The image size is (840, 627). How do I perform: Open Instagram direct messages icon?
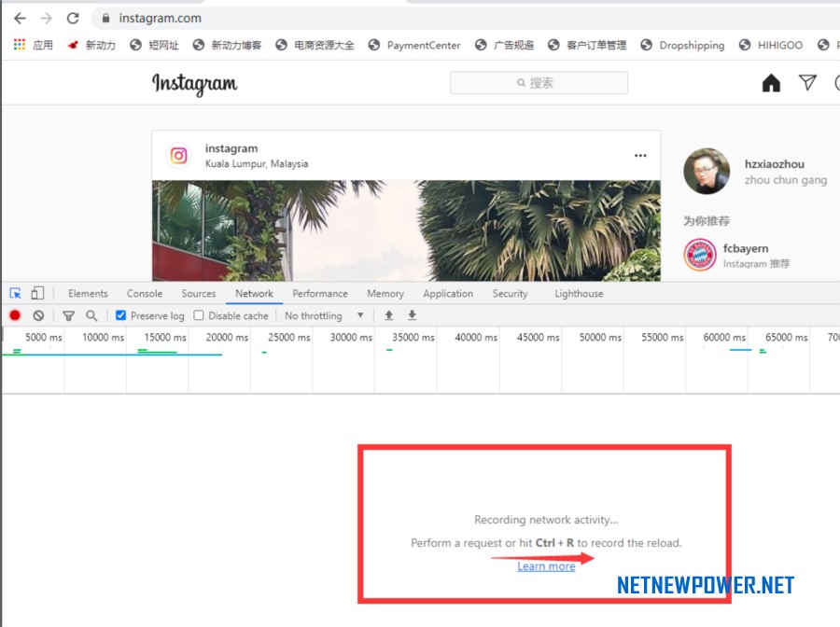807,82
